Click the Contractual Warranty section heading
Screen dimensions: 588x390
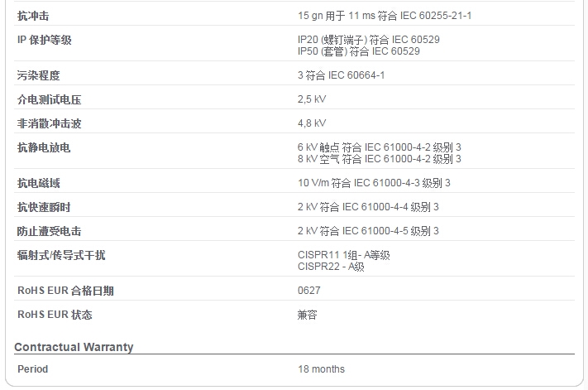(x=74, y=347)
